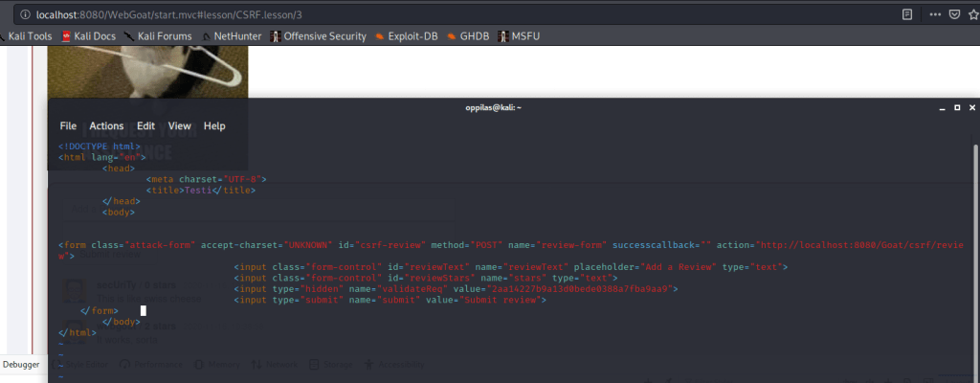Open the NetHunter bookmark

(x=230, y=36)
